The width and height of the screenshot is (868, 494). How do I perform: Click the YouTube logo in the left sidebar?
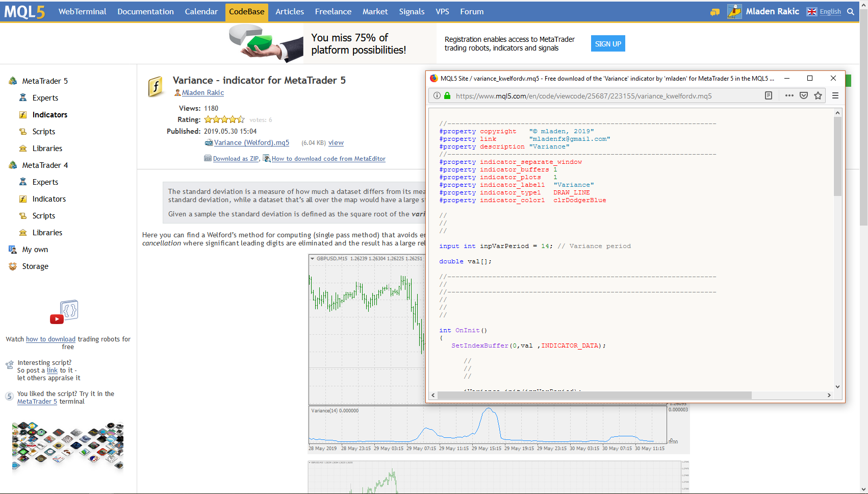pyautogui.click(x=57, y=319)
